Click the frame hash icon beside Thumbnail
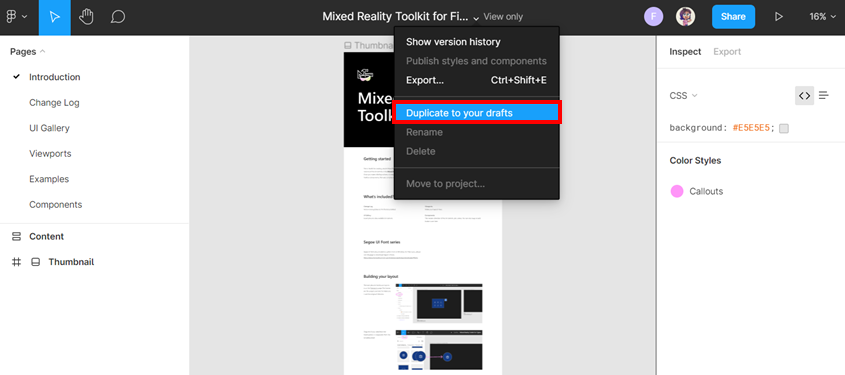Viewport: 845px width, 375px height. pyautogui.click(x=17, y=262)
